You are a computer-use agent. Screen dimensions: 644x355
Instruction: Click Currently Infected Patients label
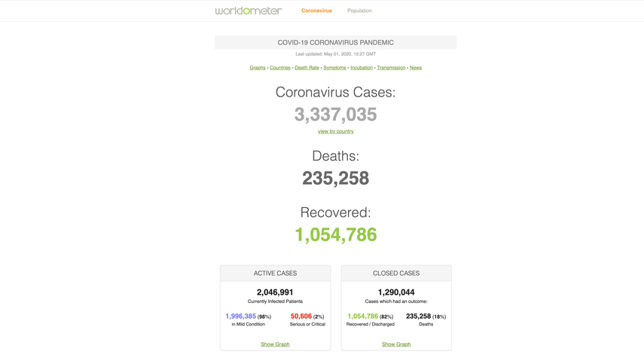pos(275,301)
